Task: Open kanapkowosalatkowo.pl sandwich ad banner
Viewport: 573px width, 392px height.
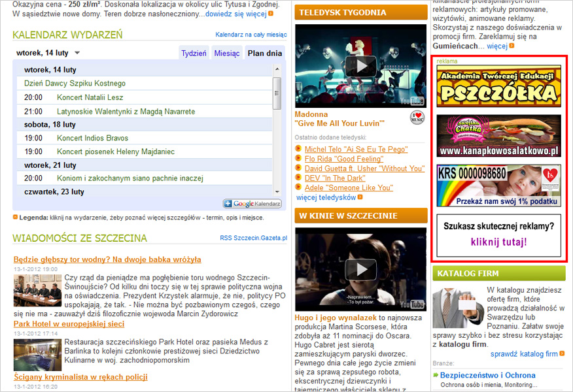Action: tap(499, 136)
